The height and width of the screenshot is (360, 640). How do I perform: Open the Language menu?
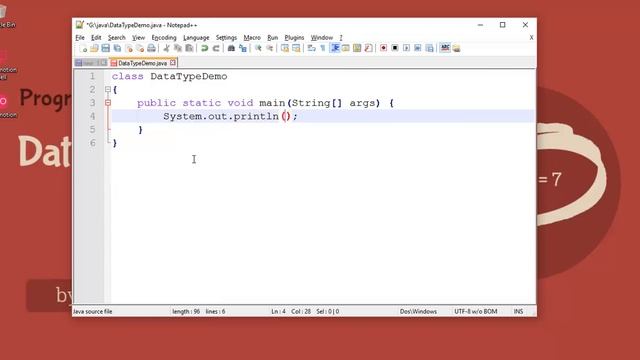click(196, 38)
